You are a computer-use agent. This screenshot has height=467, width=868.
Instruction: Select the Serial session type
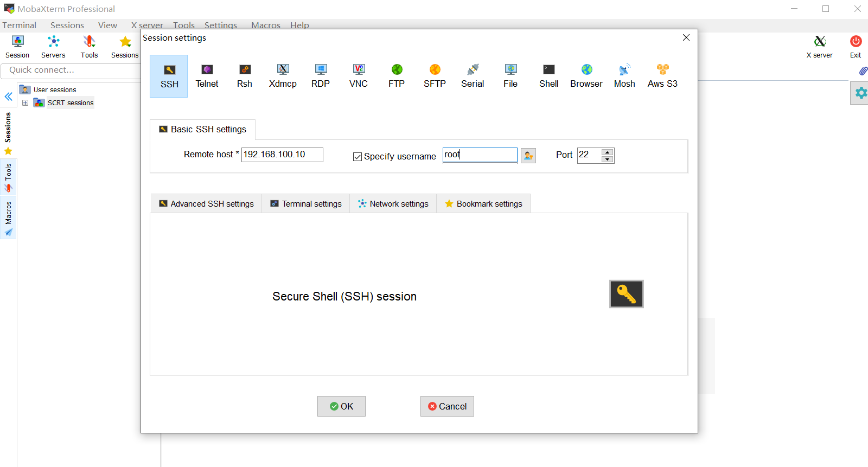pyautogui.click(x=473, y=76)
